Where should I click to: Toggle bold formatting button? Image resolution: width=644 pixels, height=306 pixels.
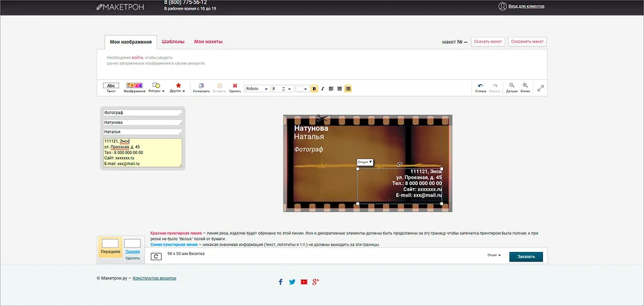pos(314,88)
